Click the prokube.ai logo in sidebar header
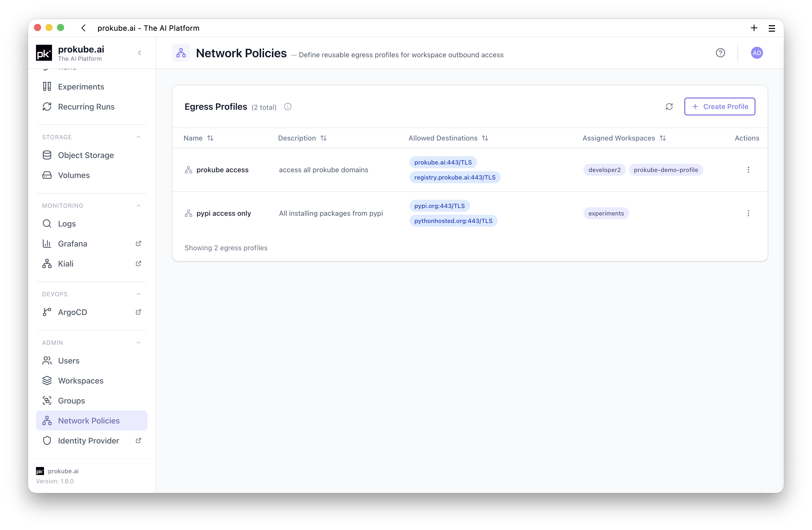Viewport: 812px width, 530px height. pyautogui.click(x=44, y=53)
